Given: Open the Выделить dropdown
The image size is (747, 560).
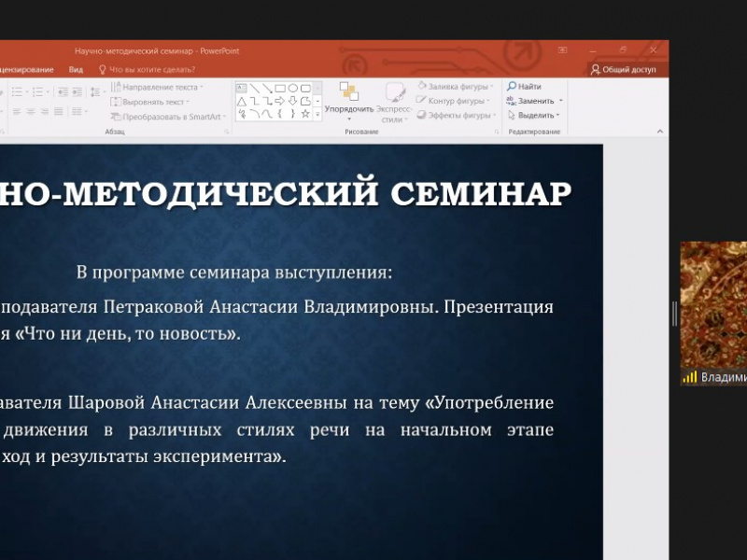Looking at the screenshot, I should [x=532, y=116].
